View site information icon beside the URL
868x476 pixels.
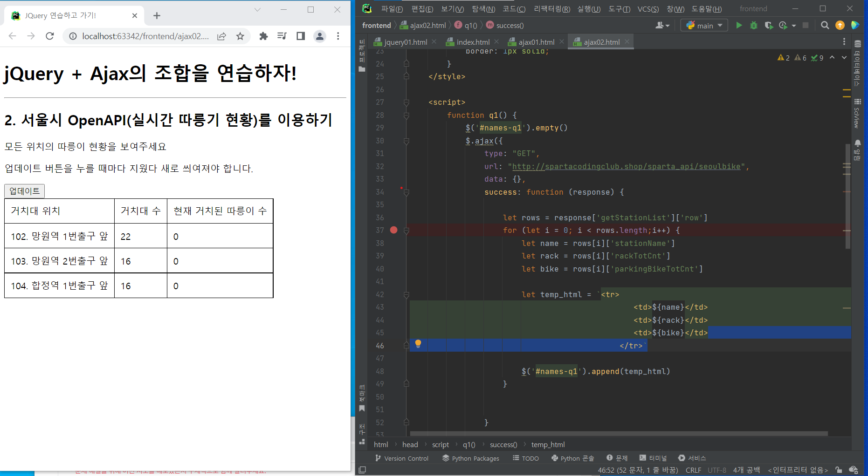click(73, 36)
